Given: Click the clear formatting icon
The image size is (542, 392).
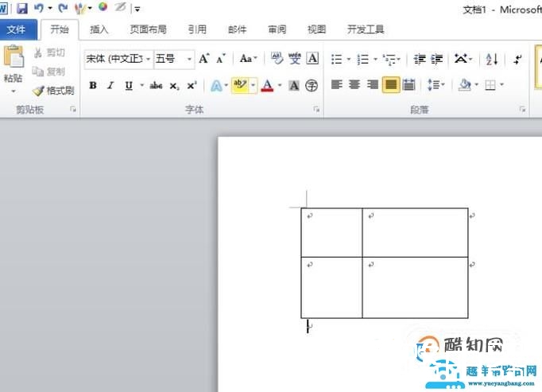Looking at the screenshot, I should point(277,59).
